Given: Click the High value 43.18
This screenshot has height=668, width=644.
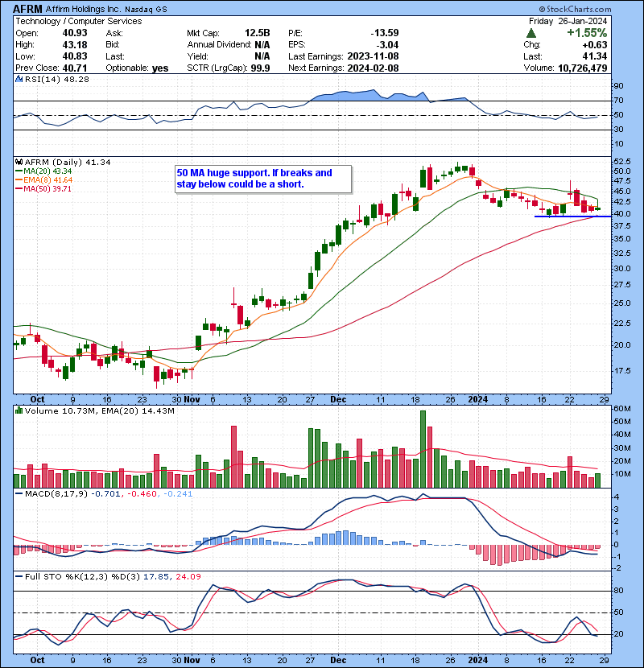Looking at the screenshot, I should click(x=75, y=45).
